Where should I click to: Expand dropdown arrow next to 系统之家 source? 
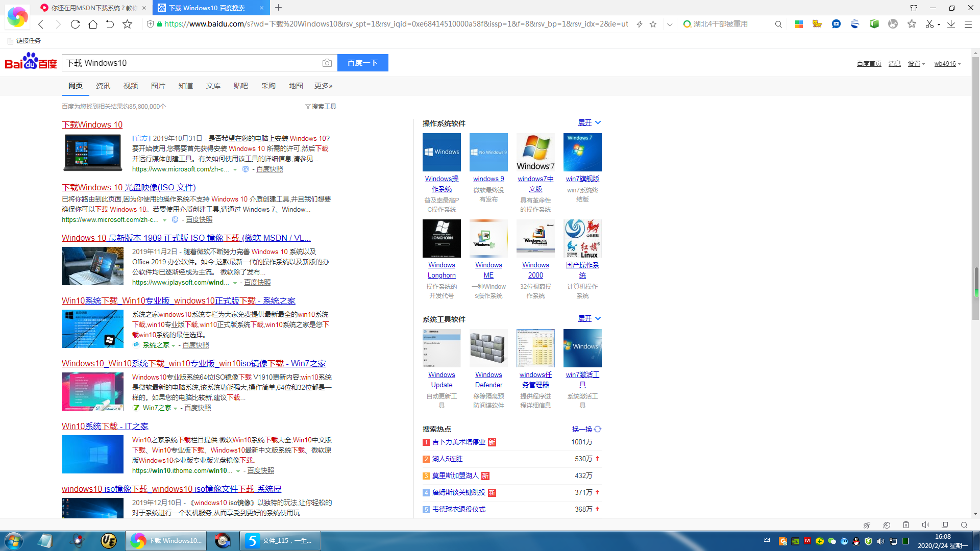(174, 345)
